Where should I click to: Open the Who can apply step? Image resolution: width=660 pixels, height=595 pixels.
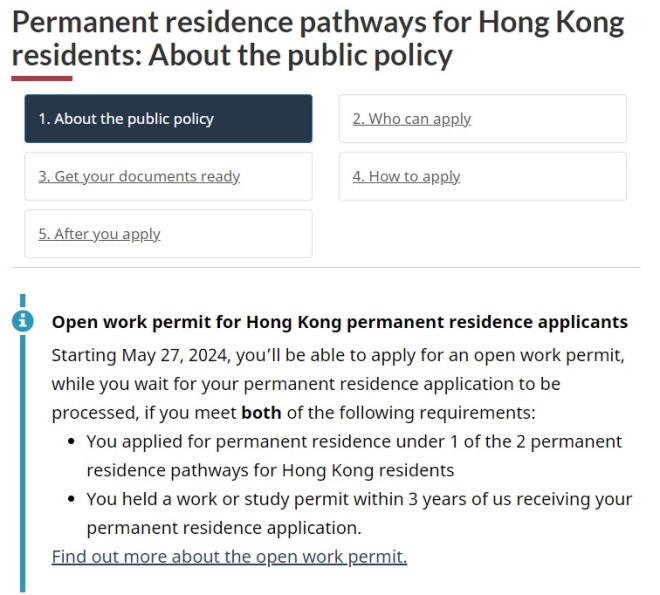point(483,119)
